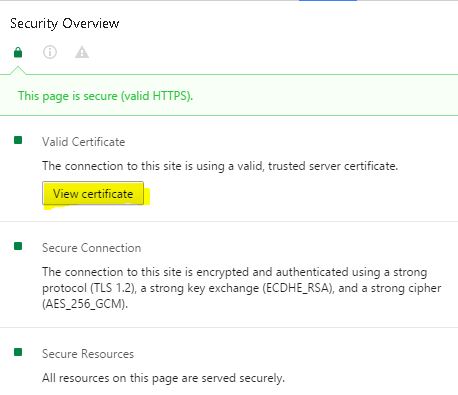Select the gray info circle icon
Image resolution: width=458 pixels, height=395 pixels.
pos(50,52)
